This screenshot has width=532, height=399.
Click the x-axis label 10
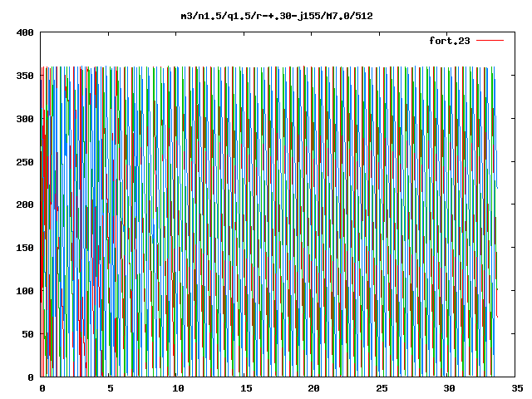tap(178, 388)
